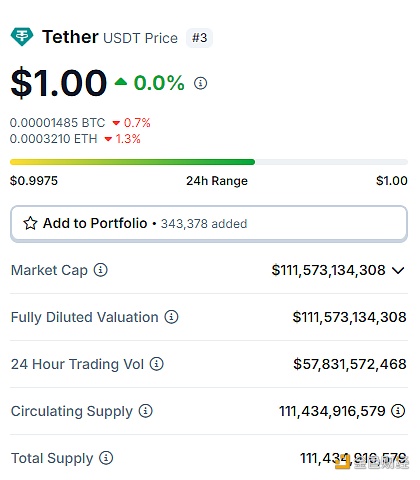Viewport: 420px width, 480px height.
Task: Open the 24 Hour Trading Vol info icon
Action: (156, 364)
